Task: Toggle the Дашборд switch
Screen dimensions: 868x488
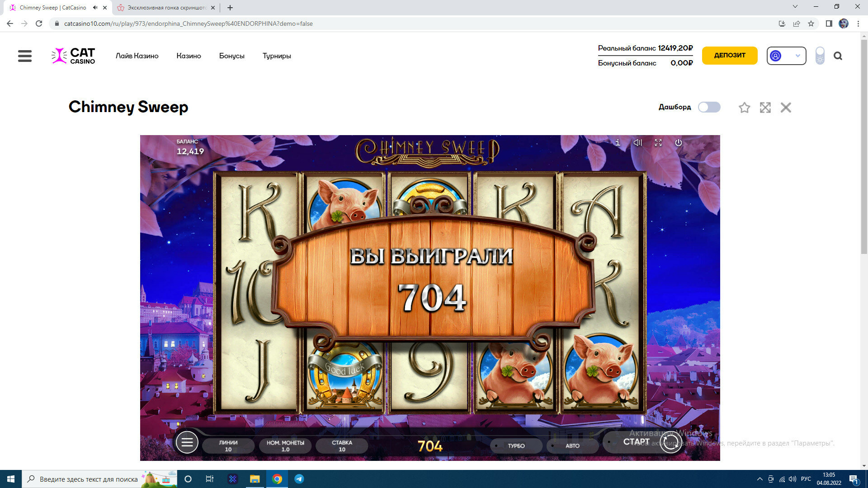Action: tap(709, 107)
